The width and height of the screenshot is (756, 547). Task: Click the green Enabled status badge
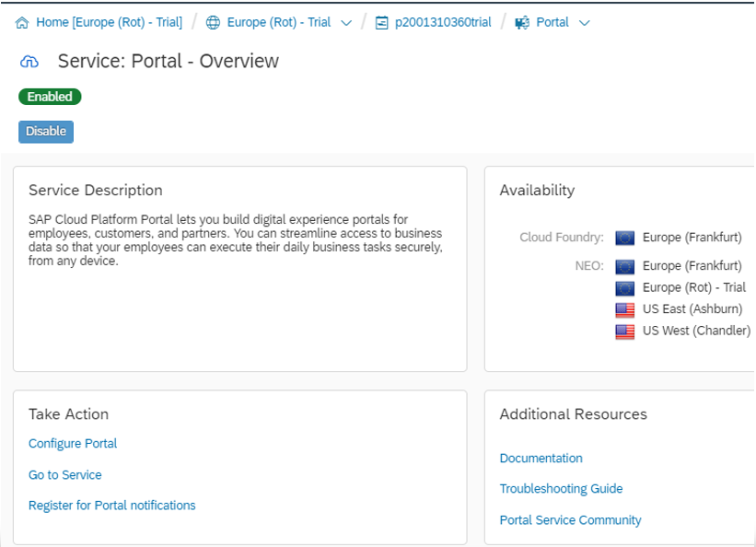click(50, 97)
